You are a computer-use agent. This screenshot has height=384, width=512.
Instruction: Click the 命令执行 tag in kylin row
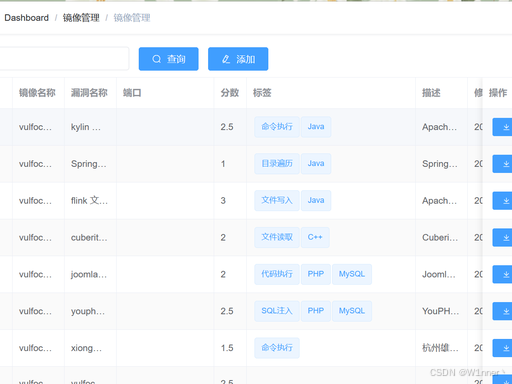click(277, 127)
